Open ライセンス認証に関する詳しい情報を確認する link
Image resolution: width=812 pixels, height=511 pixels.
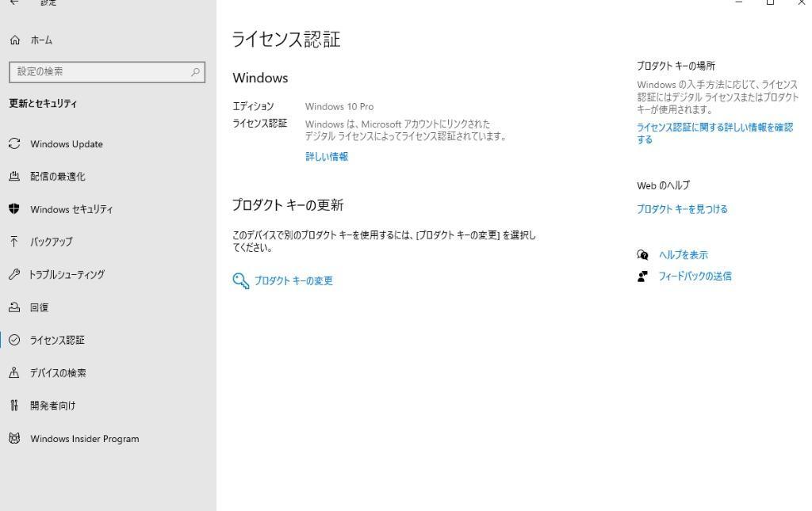coord(714,133)
